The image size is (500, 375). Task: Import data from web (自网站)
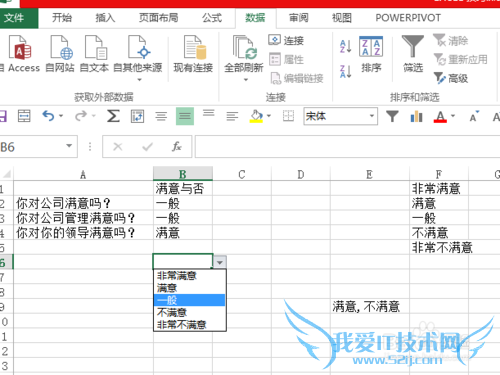pos(60,53)
